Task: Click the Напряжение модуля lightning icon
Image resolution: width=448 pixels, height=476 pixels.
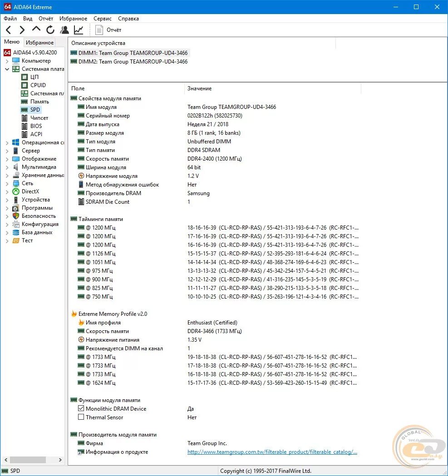Action: tap(81, 176)
